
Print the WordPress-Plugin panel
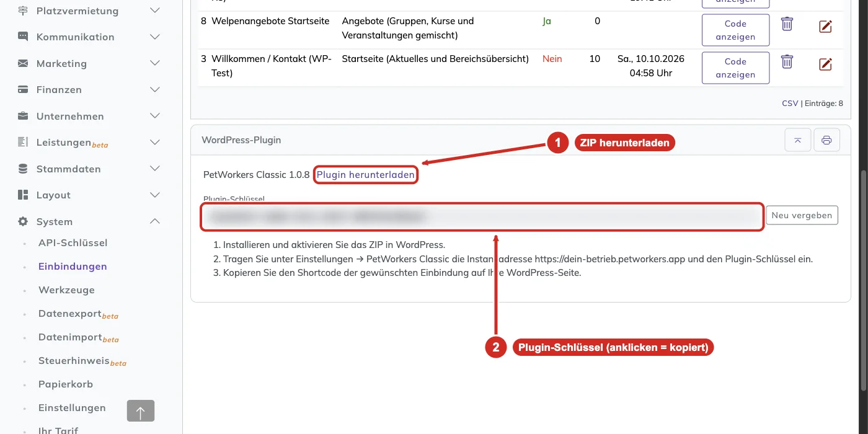point(826,140)
